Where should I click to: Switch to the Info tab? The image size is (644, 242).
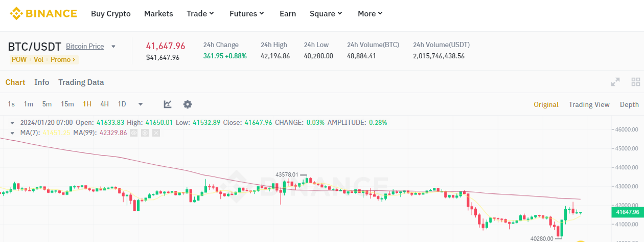pyautogui.click(x=42, y=82)
